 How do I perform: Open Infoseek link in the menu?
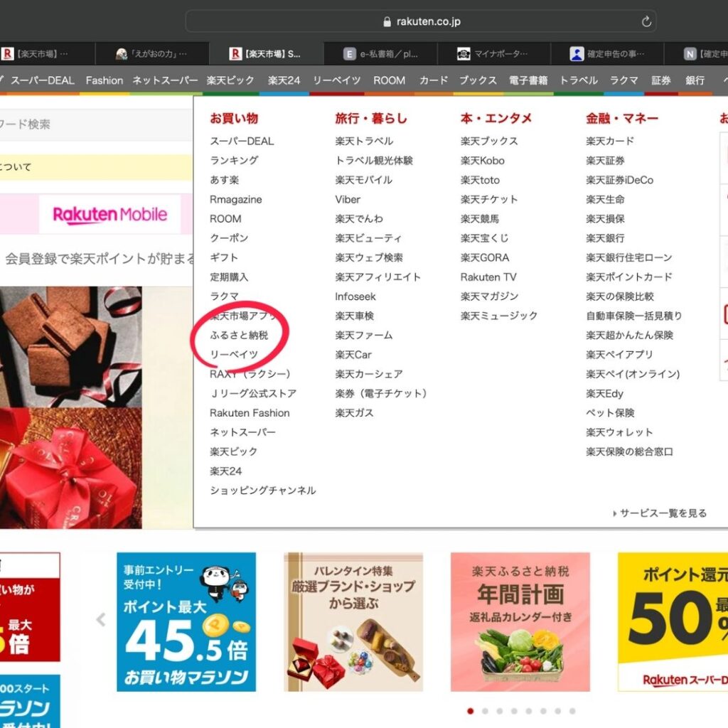355,296
